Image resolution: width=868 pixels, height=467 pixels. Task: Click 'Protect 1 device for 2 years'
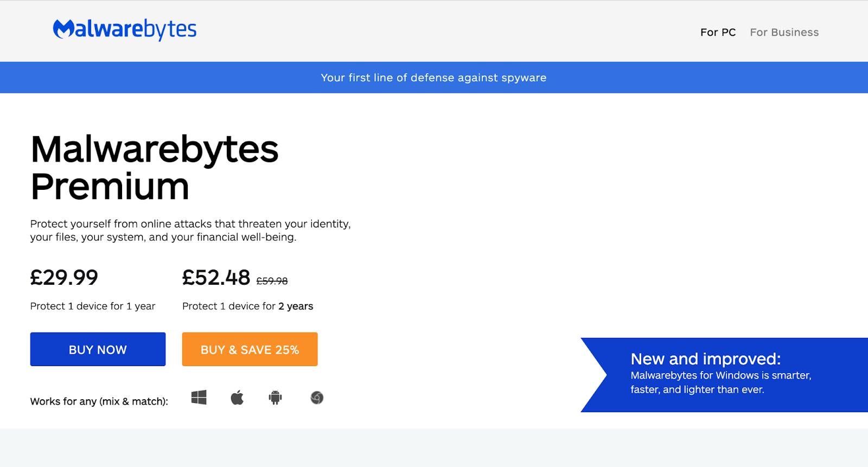(248, 306)
